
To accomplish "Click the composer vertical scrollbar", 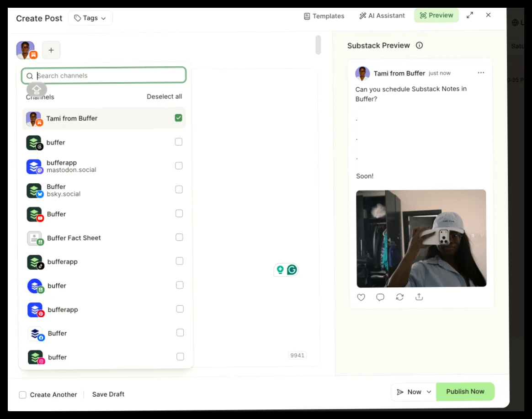I will tap(318, 45).
